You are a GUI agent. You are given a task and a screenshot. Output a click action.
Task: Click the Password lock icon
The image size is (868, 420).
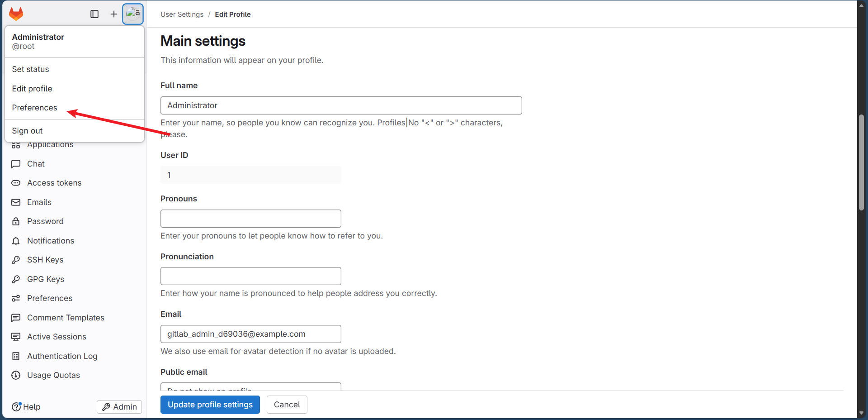tap(16, 221)
